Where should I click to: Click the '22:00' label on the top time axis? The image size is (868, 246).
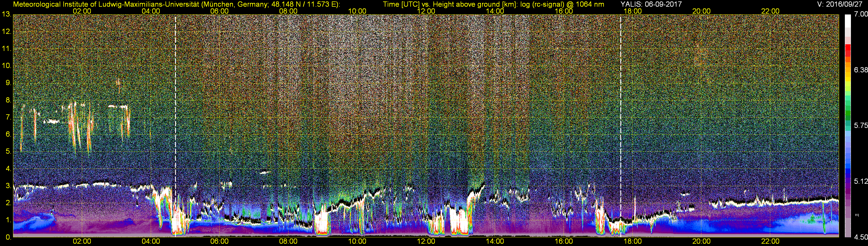pyautogui.click(x=770, y=11)
